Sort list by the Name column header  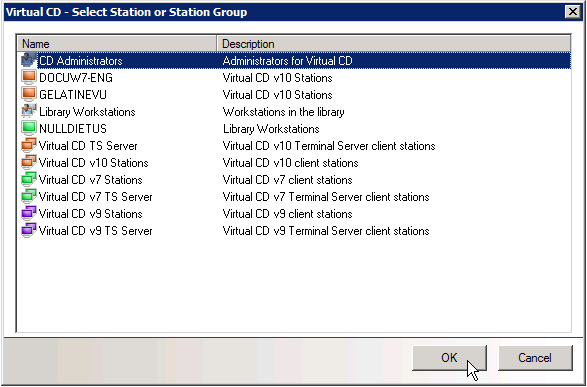click(x=117, y=44)
